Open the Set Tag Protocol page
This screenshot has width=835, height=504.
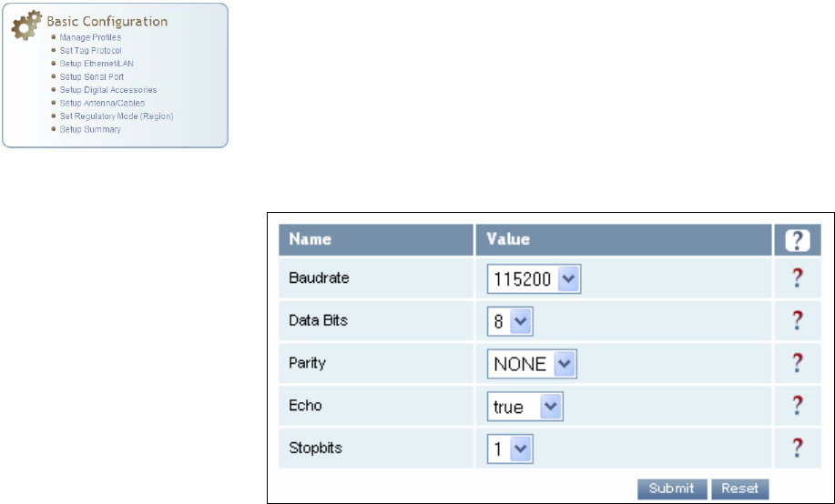point(90,51)
